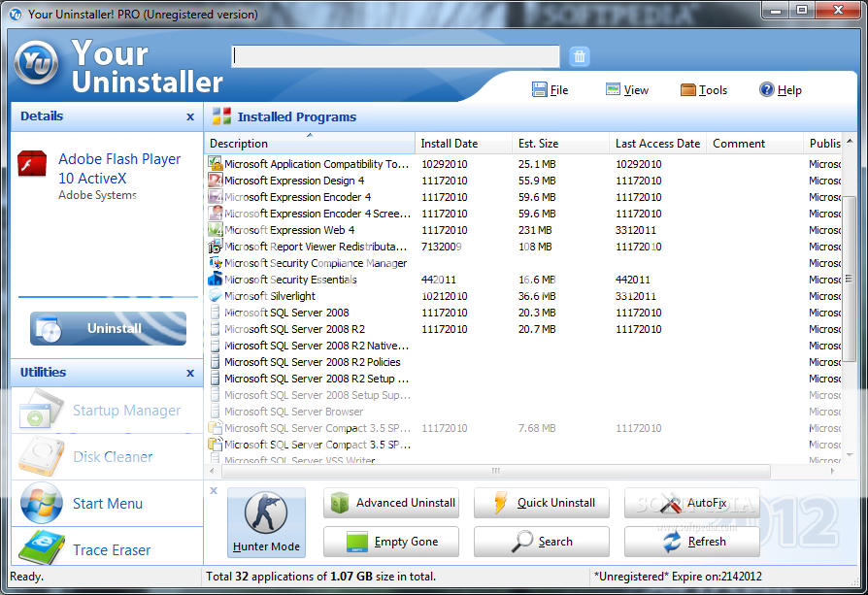
Task: Click horizontal scrollbar left arrow
Action: [x=213, y=471]
